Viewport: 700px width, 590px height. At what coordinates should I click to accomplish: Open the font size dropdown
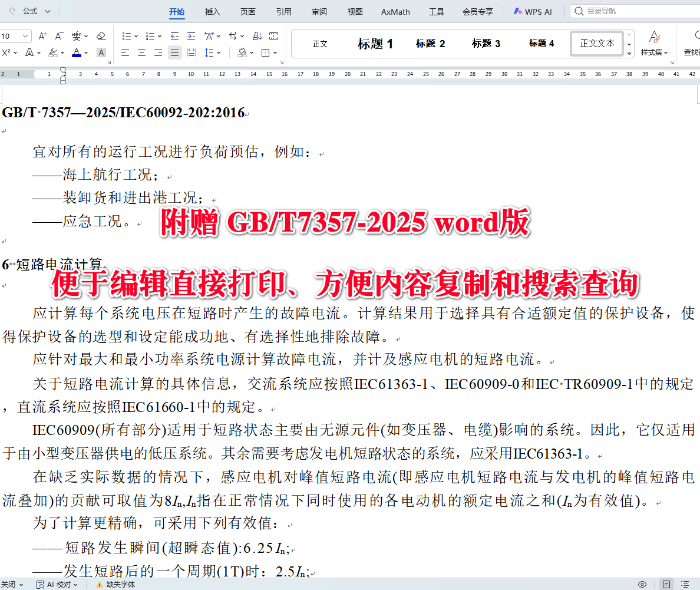tap(24, 35)
